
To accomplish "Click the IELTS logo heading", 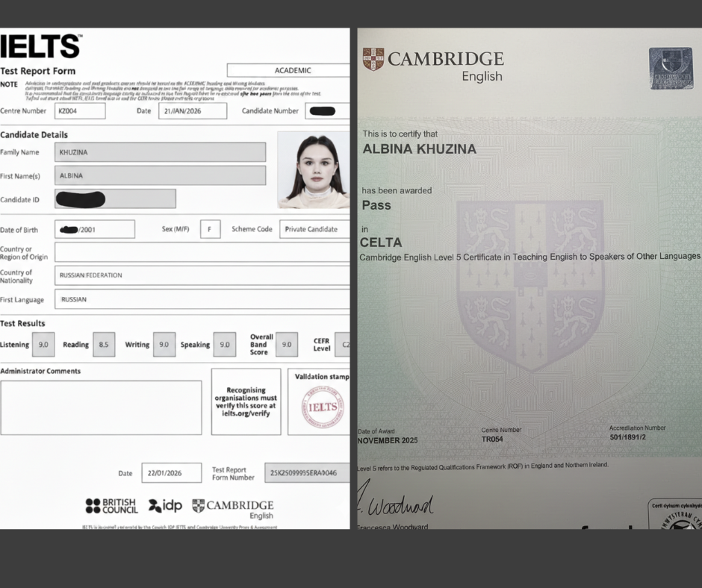I will tap(41, 46).
